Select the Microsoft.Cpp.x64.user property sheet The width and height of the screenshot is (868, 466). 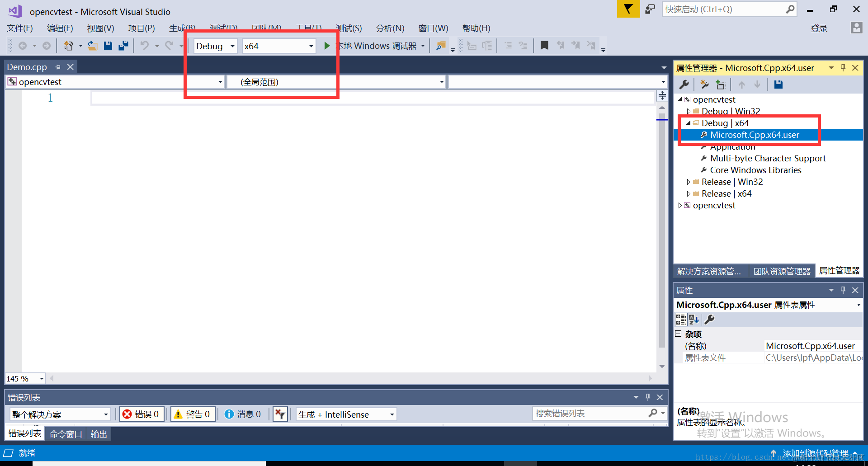(754, 135)
